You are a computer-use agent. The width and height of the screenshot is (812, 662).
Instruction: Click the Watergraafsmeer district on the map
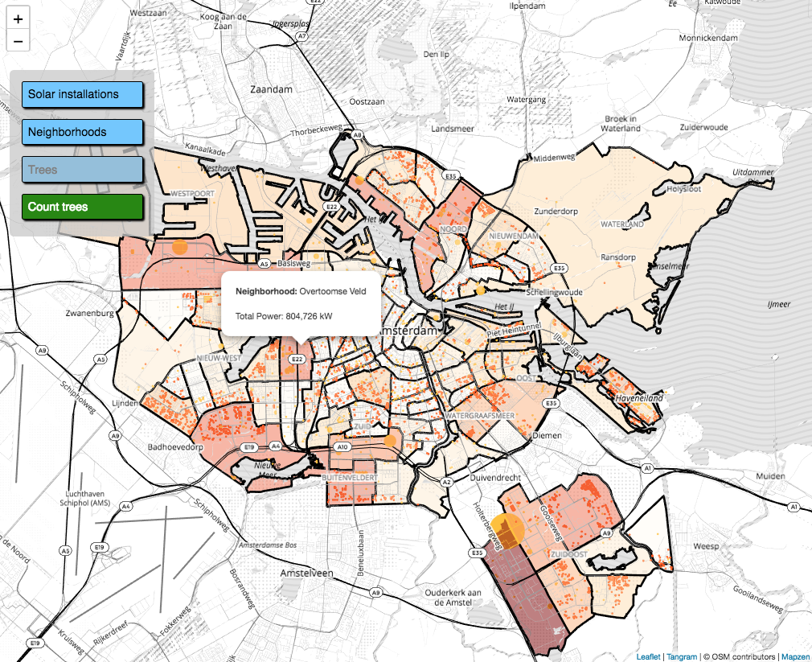(x=480, y=414)
